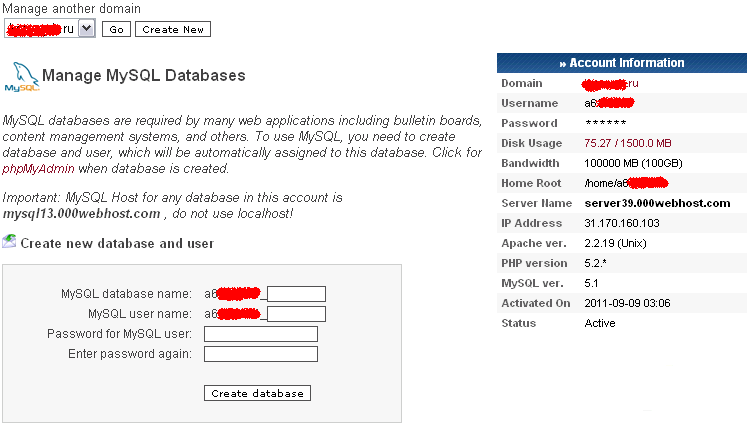Open the domain selection dropdown arrow
Image resolution: width=754 pixels, height=426 pixels.
click(87, 29)
